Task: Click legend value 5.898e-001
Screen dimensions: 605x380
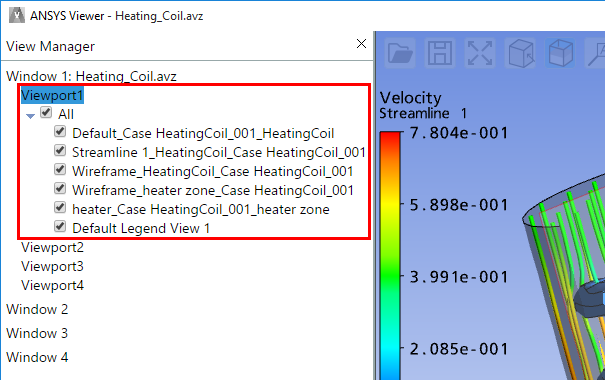Action: click(459, 205)
